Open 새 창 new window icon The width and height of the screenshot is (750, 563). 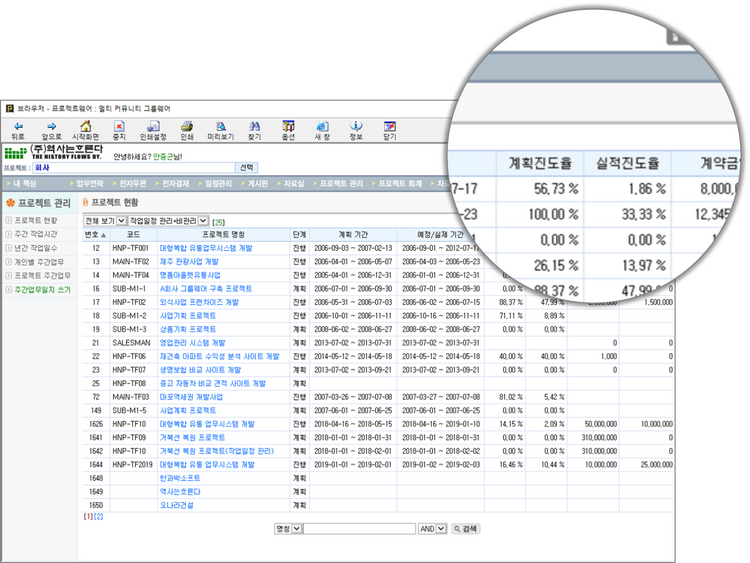click(x=322, y=126)
